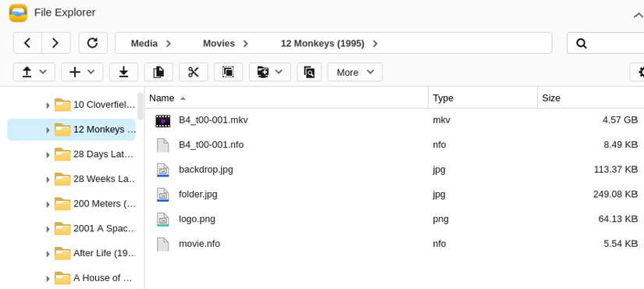Select file B4_t00-001.mkv by name

[x=213, y=120]
